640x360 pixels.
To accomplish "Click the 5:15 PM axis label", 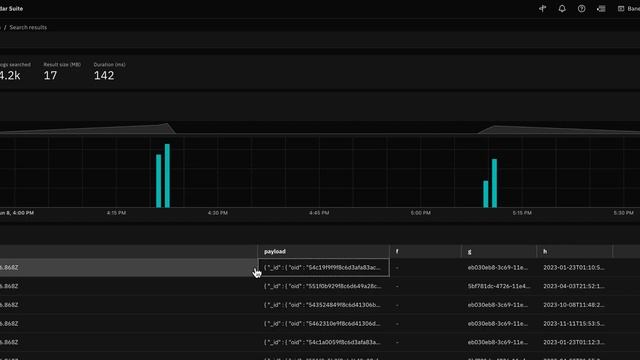I will coord(522,213).
